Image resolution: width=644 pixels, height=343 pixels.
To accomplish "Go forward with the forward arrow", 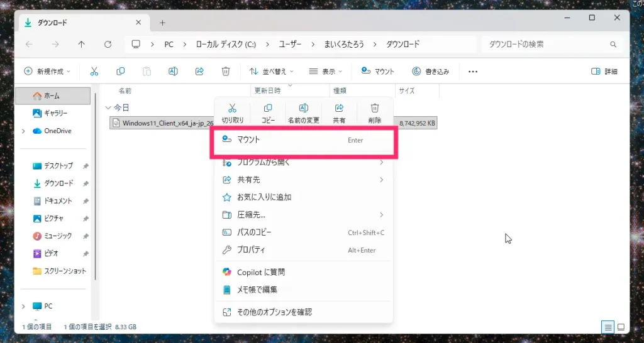I will (55, 45).
